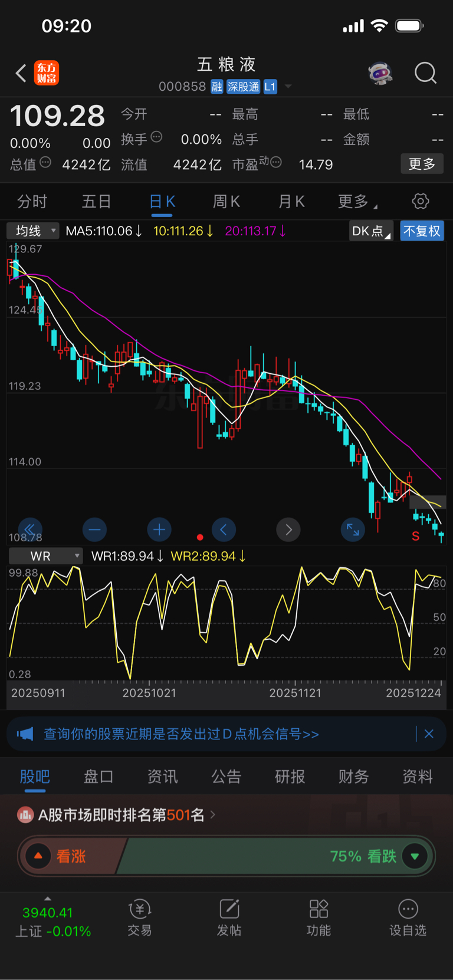Tap the ranking chart icon
Viewport: 453px width, 980px height.
25,815
